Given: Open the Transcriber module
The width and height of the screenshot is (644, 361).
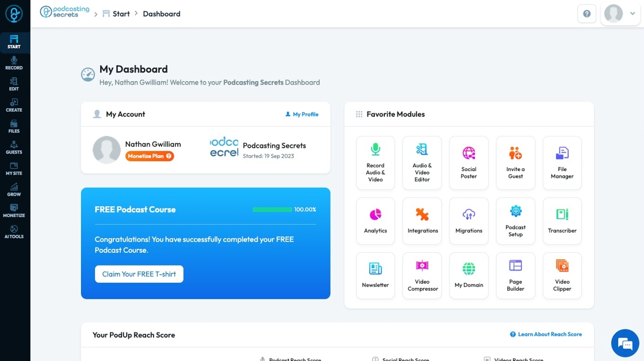Looking at the screenshot, I should 562,221.
